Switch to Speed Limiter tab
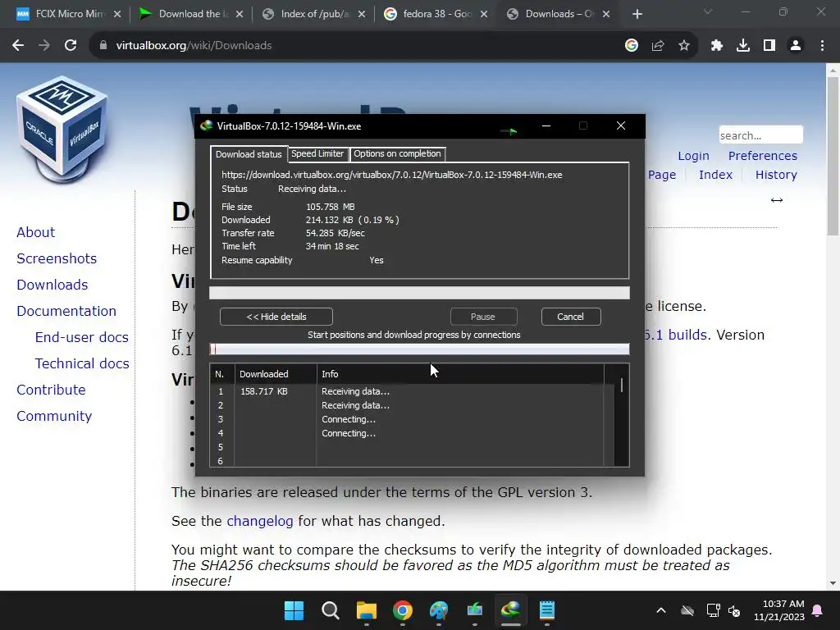This screenshot has width=840, height=630. [317, 153]
